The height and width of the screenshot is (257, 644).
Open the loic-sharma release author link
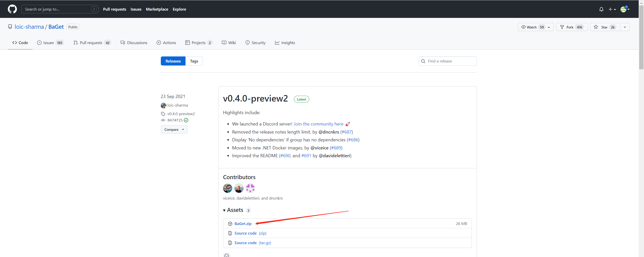tap(178, 105)
